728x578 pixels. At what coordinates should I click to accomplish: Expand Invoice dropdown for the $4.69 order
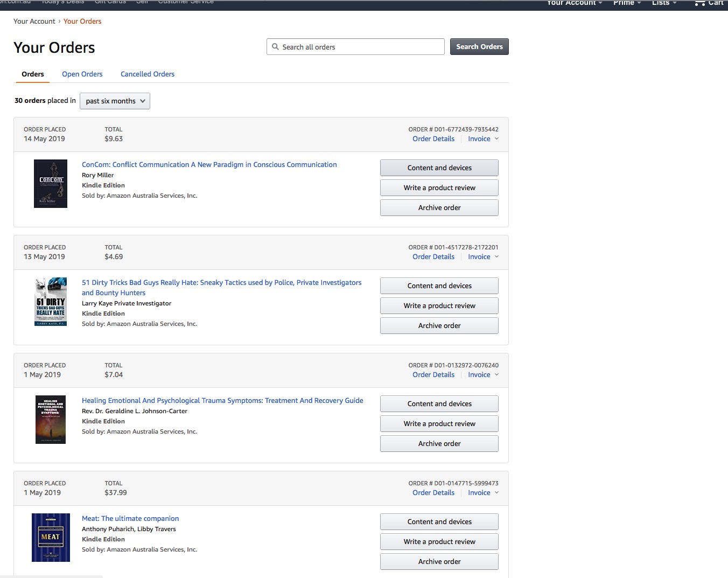483,257
